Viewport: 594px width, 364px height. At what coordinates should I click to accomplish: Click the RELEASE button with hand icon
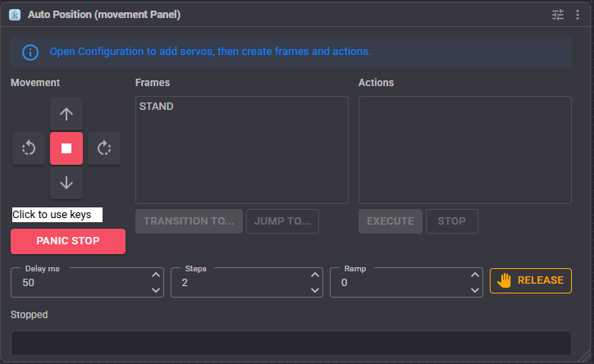(x=531, y=280)
